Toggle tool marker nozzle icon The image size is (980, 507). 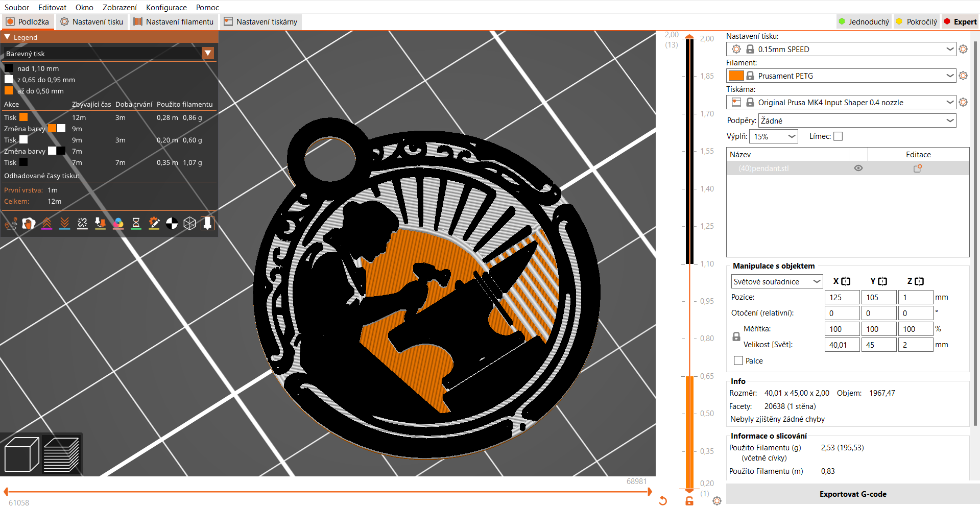(207, 224)
